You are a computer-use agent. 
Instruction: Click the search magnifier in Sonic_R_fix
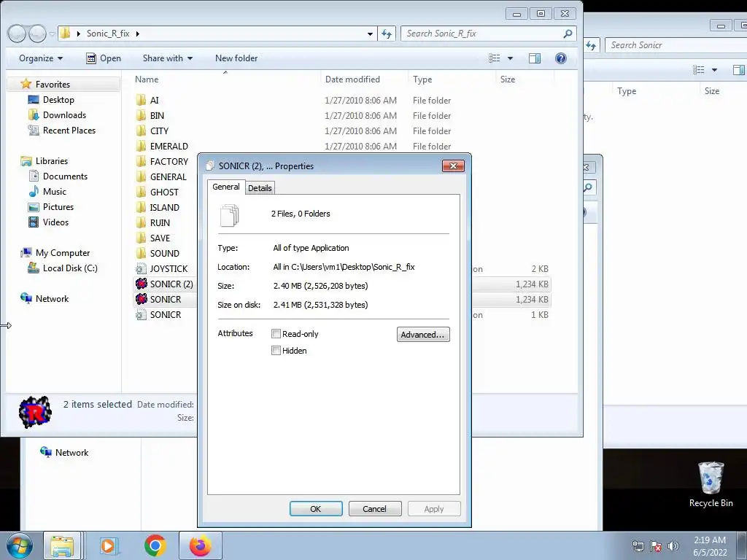568,34
